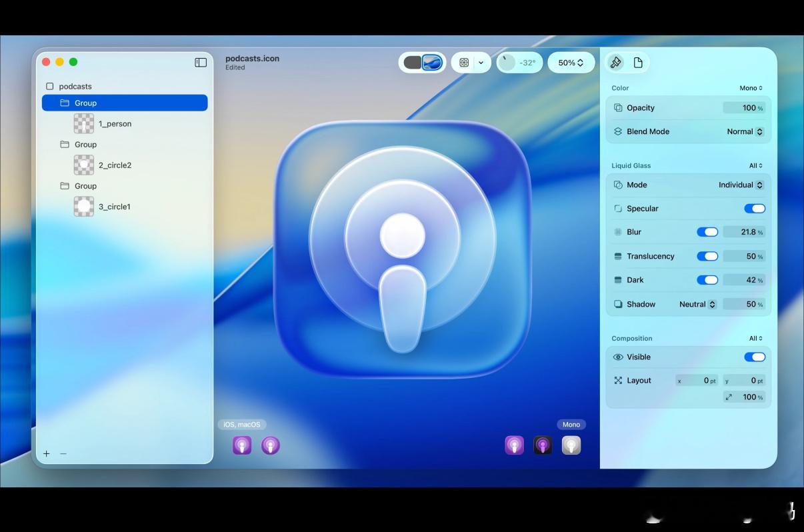Click the light angle dial
The width and height of the screenshot is (804, 532).
pyautogui.click(x=509, y=63)
